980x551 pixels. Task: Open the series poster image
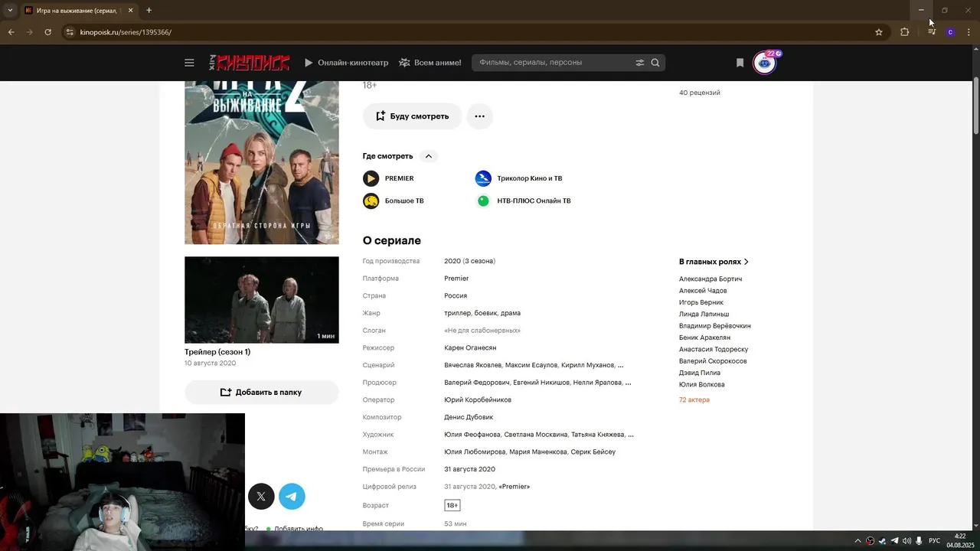(262, 162)
